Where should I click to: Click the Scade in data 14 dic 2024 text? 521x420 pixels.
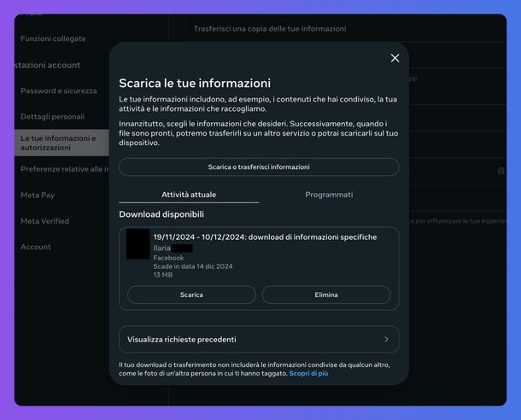click(193, 266)
